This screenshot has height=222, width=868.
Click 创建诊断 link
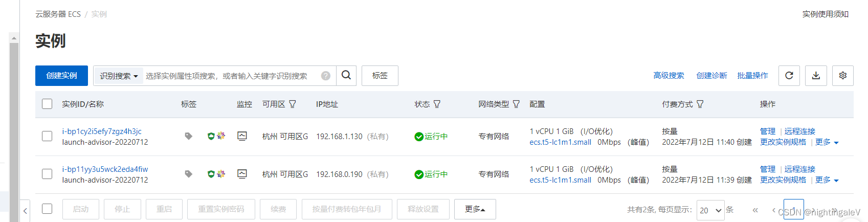click(x=711, y=76)
